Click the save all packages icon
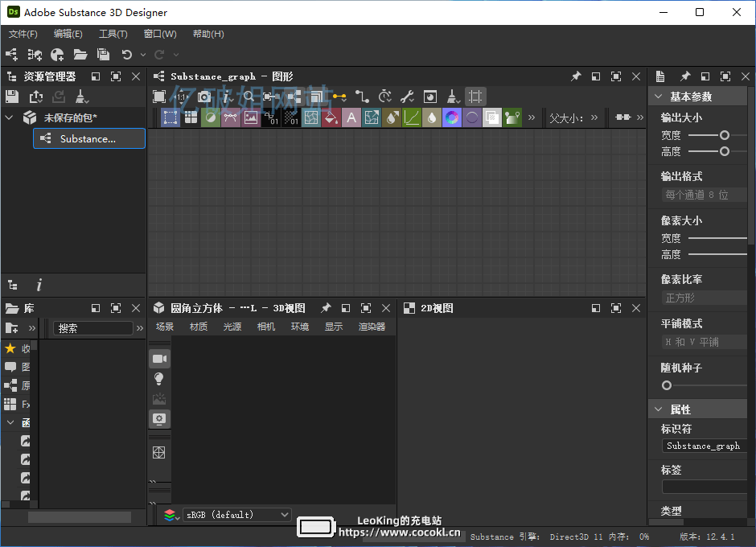The width and height of the screenshot is (756, 547). pos(103,55)
